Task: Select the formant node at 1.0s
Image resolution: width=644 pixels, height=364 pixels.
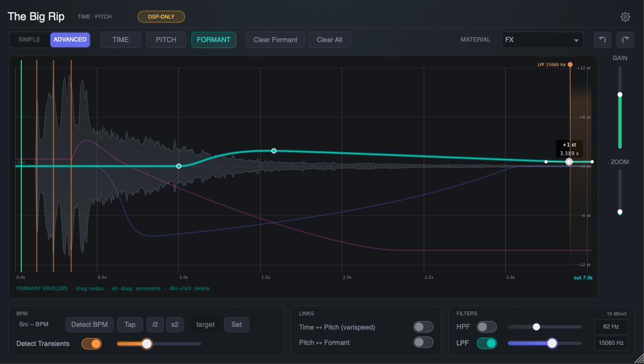Action: coord(179,166)
